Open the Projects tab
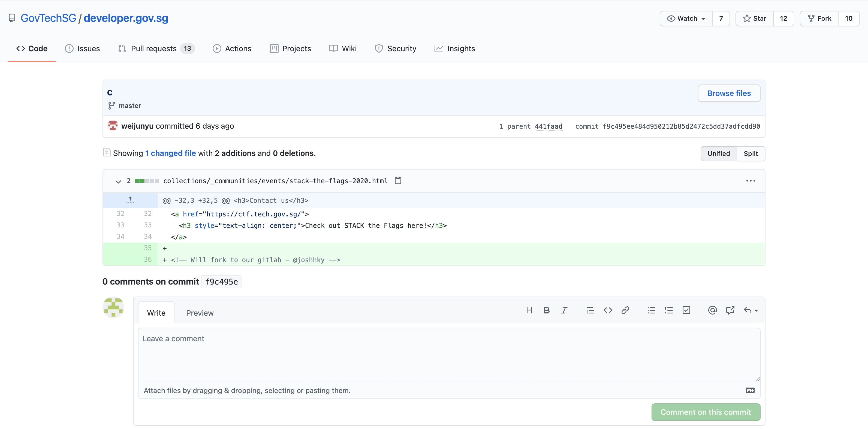 (290, 49)
